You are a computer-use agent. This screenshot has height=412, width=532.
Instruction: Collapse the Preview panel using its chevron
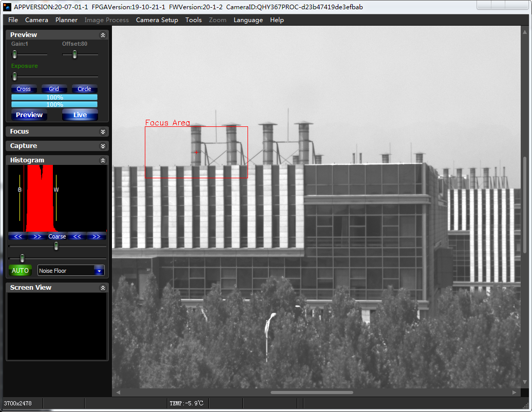click(x=103, y=35)
